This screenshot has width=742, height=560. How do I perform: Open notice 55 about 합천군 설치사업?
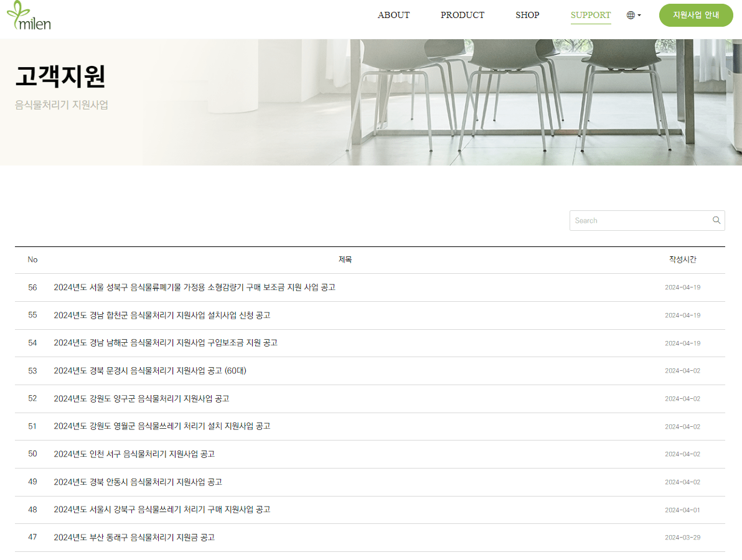[x=162, y=315]
